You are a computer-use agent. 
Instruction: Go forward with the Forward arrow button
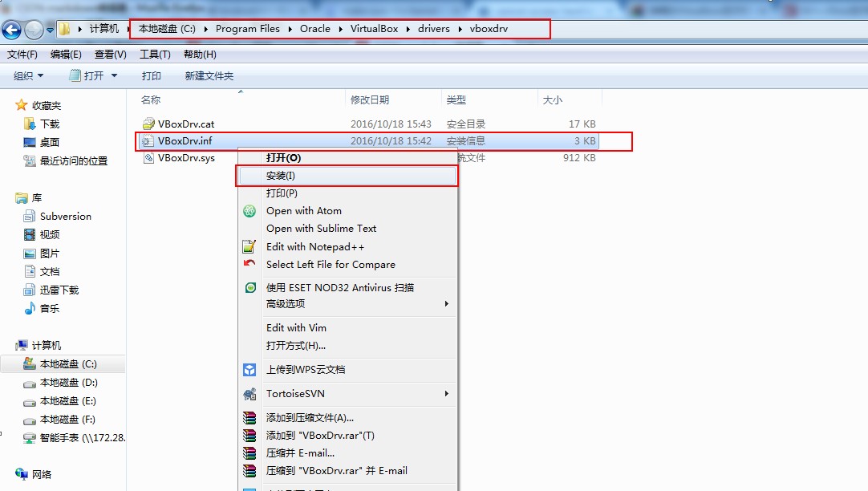[34, 30]
